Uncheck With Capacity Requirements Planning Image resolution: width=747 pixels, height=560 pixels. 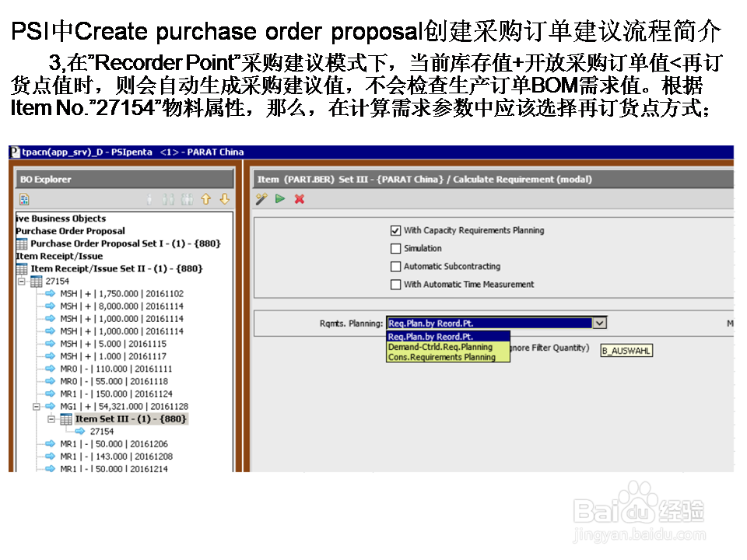coord(395,230)
